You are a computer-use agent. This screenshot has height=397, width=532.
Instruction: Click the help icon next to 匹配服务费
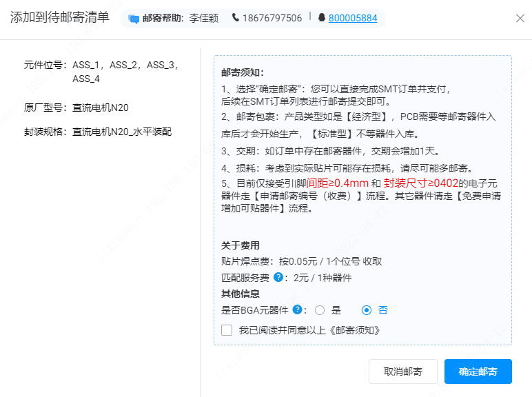pyautogui.click(x=278, y=278)
